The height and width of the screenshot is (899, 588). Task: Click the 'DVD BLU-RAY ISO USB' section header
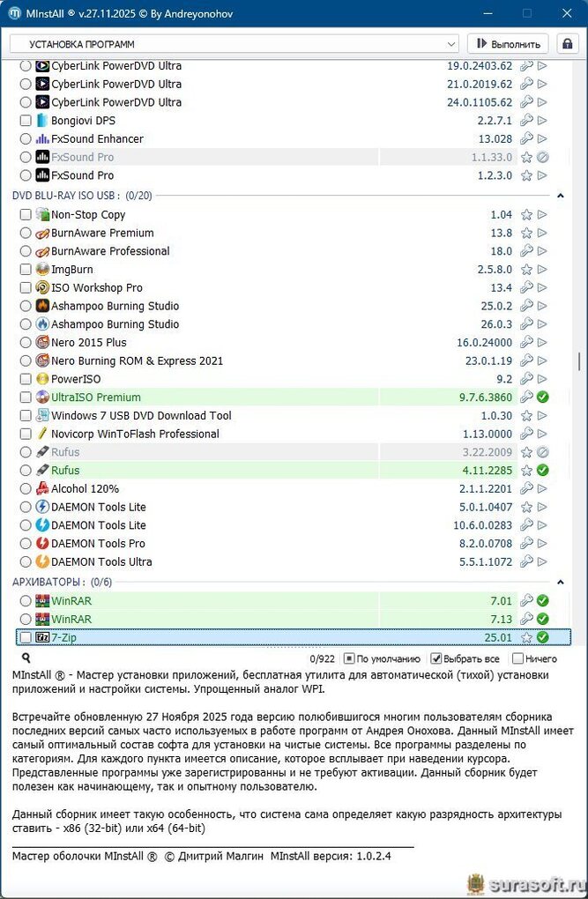tap(82, 196)
